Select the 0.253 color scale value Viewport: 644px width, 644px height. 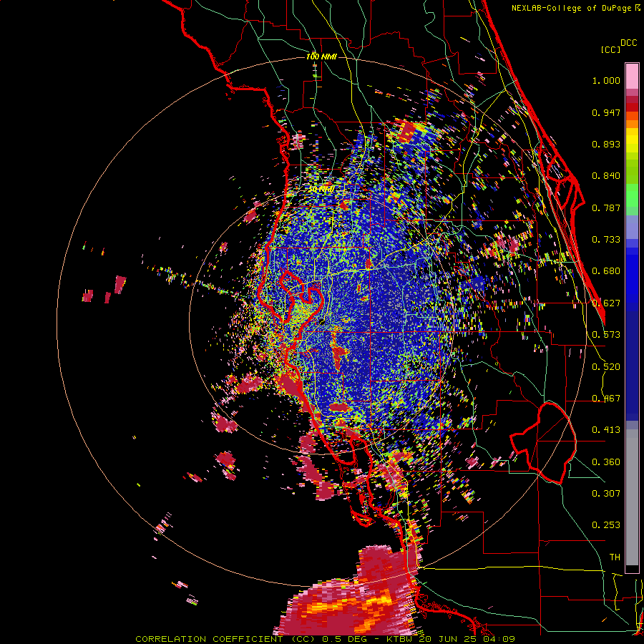pyautogui.click(x=606, y=525)
